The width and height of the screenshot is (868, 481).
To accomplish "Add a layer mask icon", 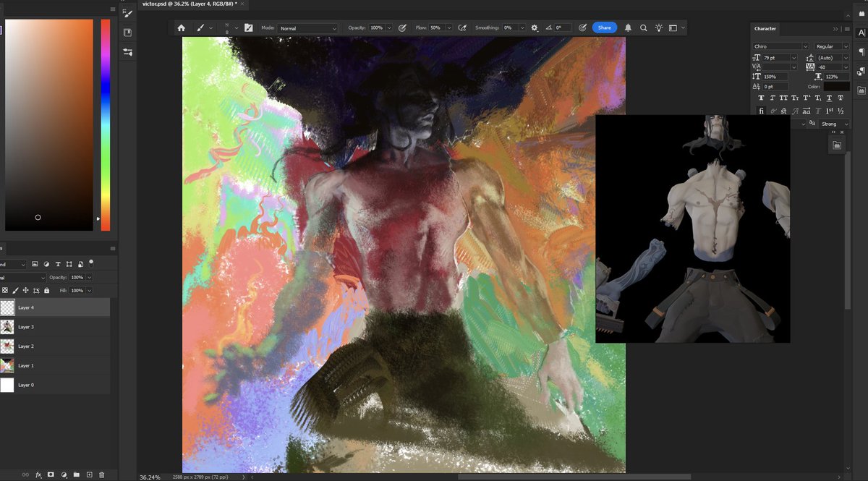I will 51,474.
